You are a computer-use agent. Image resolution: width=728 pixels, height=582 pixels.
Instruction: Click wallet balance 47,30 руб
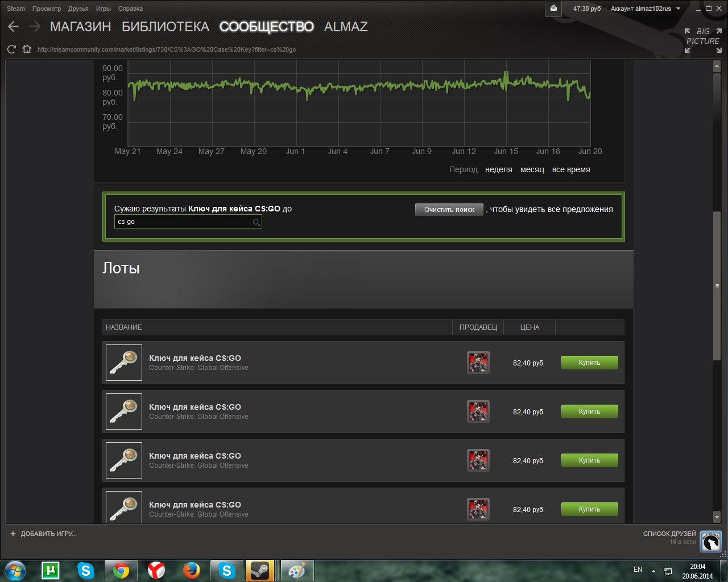[587, 9]
